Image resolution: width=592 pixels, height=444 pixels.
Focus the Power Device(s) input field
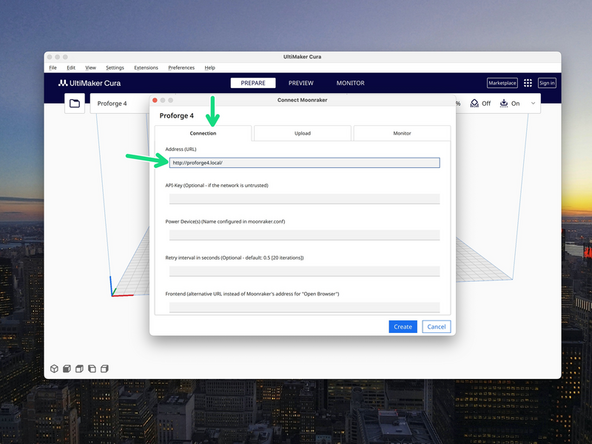[304, 235]
